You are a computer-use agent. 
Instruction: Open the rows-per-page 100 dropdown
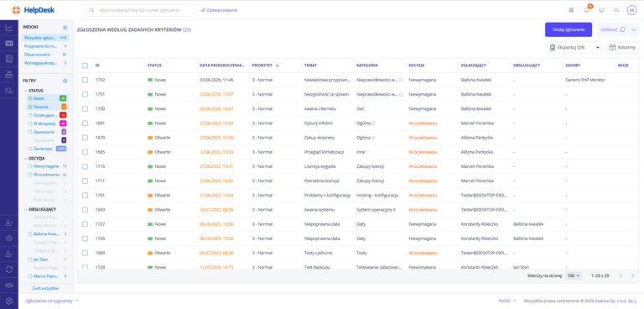tap(573, 275)
